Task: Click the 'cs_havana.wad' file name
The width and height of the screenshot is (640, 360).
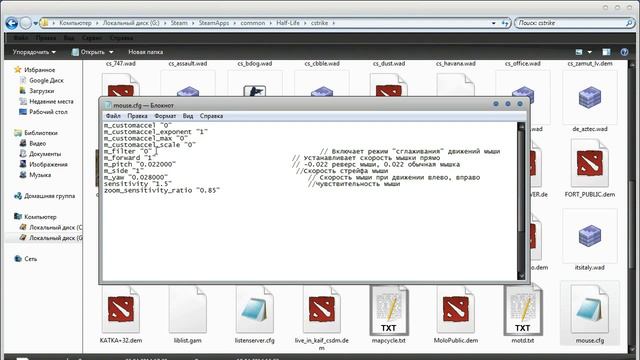Action: (x=456, y=64)
